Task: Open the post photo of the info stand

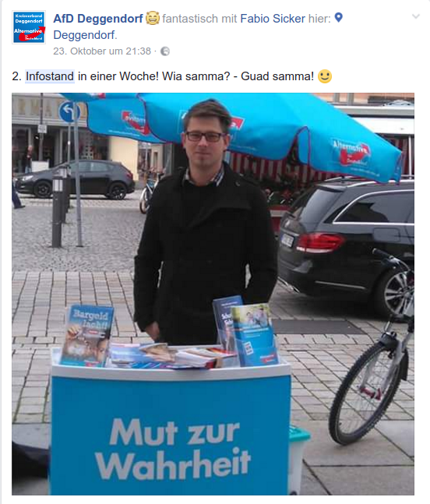Action: 213,294
